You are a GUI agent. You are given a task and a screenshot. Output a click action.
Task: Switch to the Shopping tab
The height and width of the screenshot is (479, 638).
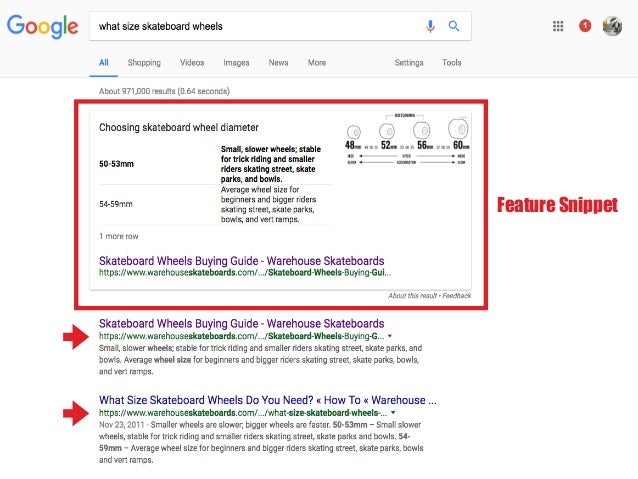(144, 63)
